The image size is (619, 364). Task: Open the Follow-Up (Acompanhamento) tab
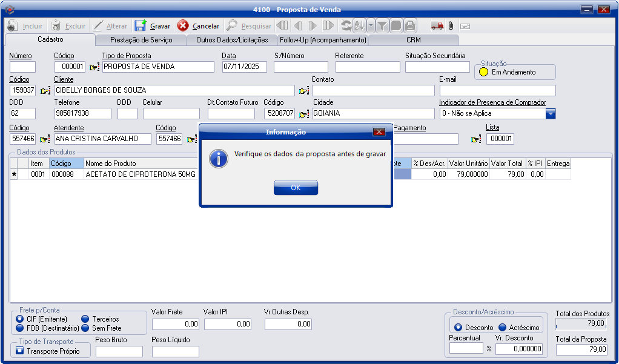[322, 40]
